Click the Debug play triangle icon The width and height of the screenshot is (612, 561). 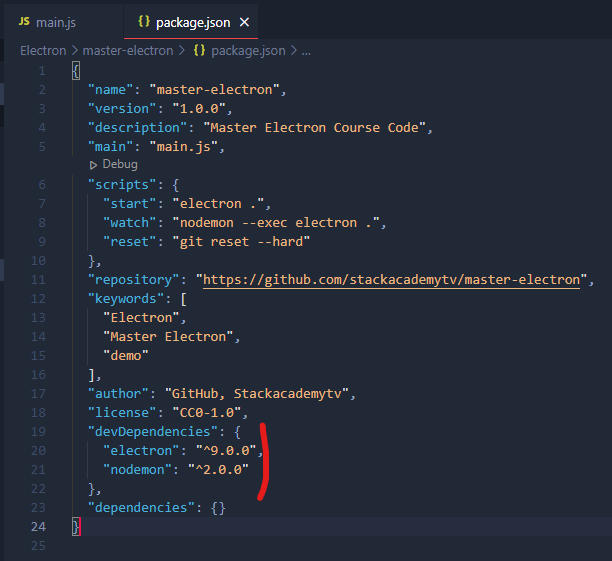point(93,165)
